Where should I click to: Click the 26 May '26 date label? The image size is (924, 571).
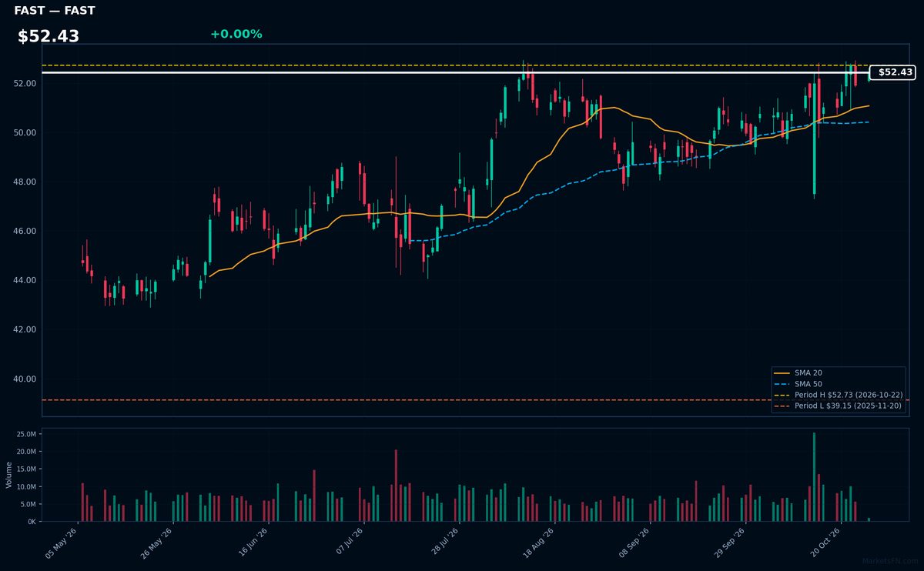point(156,543)
